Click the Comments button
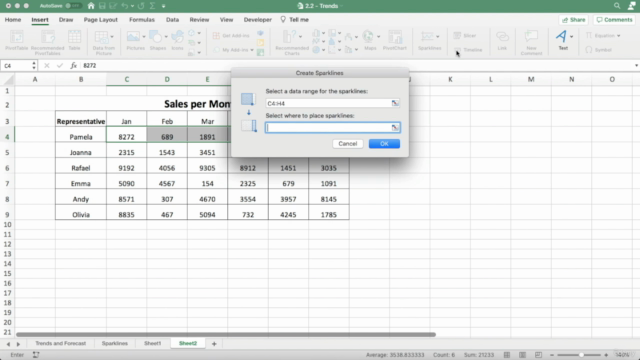This screenshot has width=640, height=360. point(614,20)
